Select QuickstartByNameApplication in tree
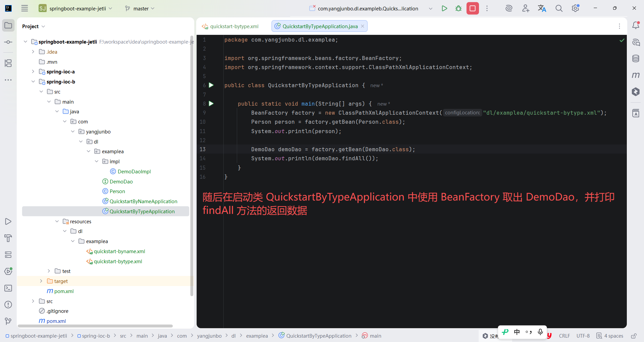The width and height of the screenshot is (644, 342). click(140, 201)
